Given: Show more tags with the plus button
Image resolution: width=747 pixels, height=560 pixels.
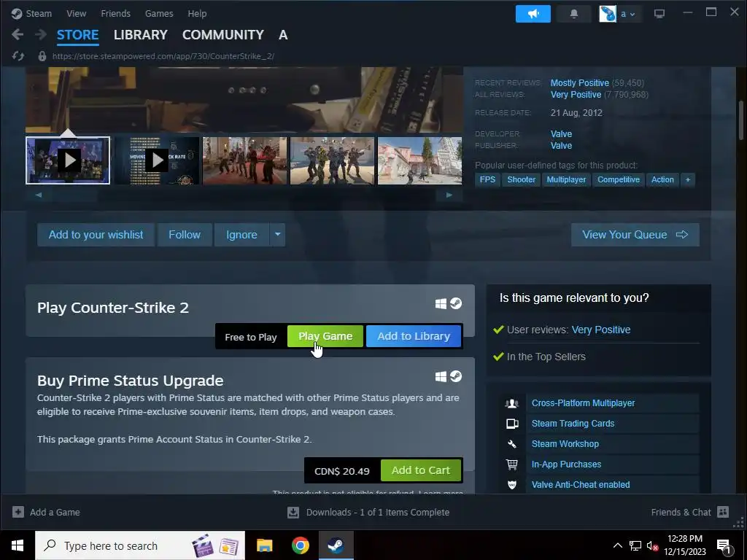Looking at the screenshot, I should 687,179.
